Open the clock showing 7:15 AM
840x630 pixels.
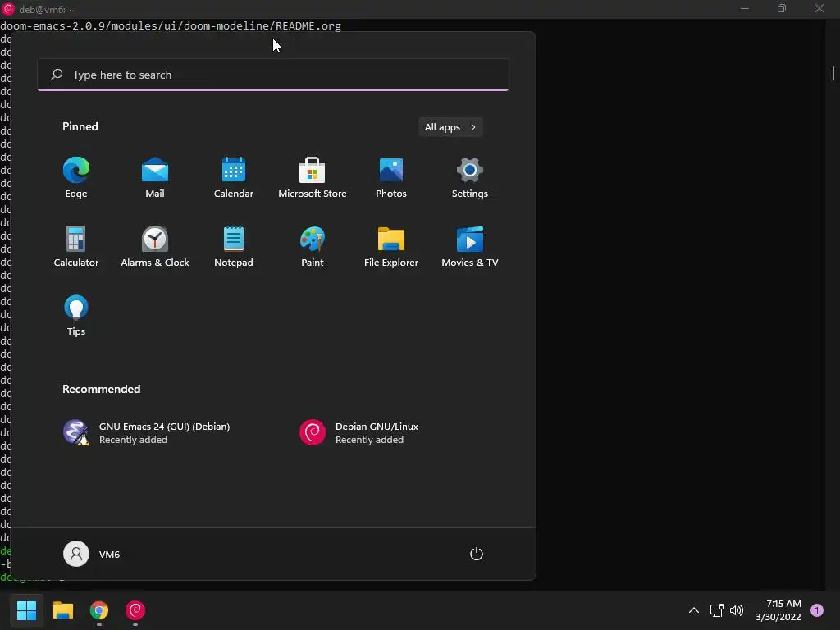pyautogui.click(x=778, y=610)
